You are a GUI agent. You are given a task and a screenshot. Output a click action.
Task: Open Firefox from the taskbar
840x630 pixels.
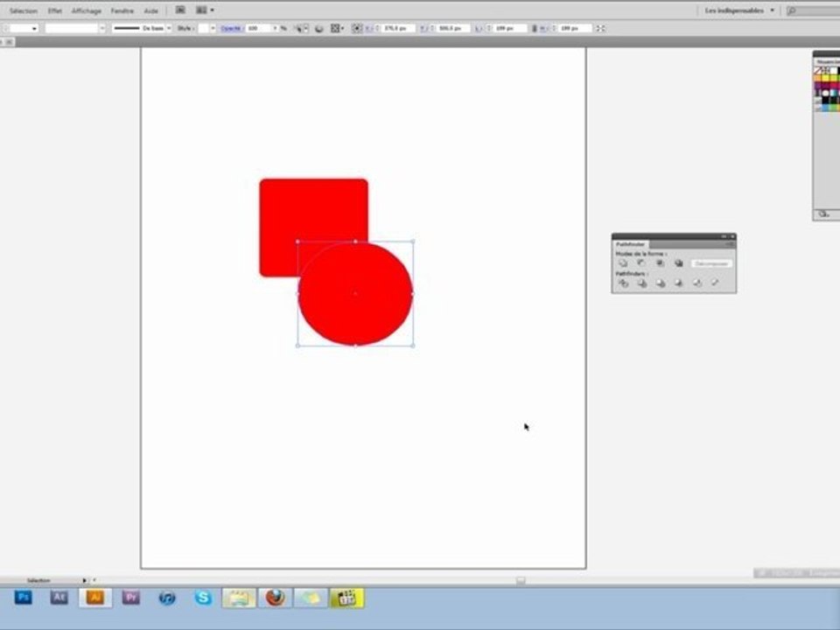[x=275, y=598]
